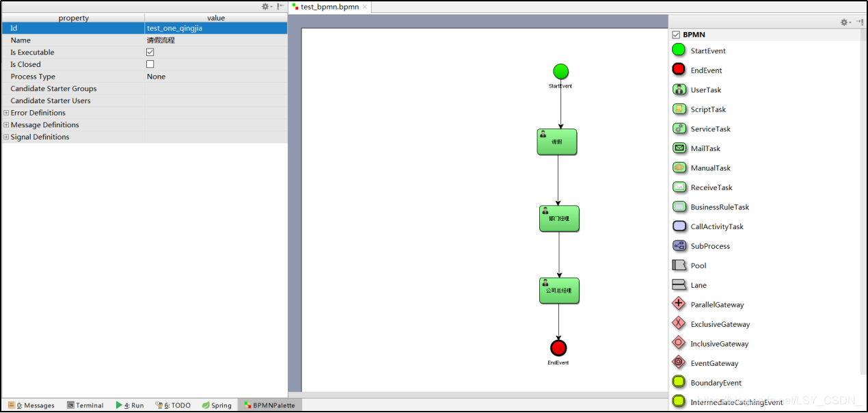Select the Pool palette icon

click(x=679, y=265)
